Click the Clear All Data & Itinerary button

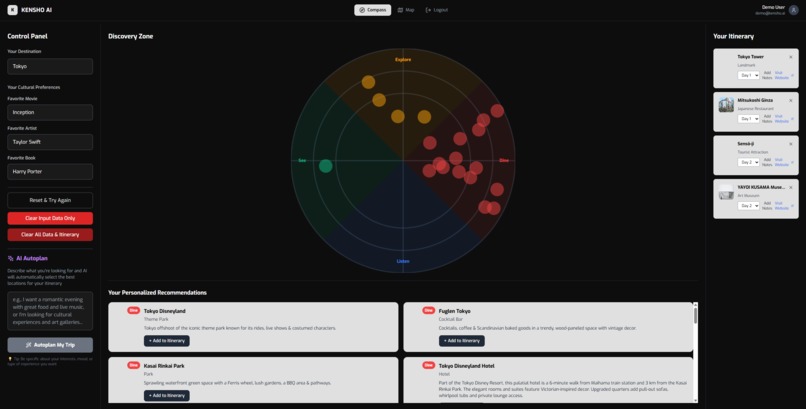point(50,234)
